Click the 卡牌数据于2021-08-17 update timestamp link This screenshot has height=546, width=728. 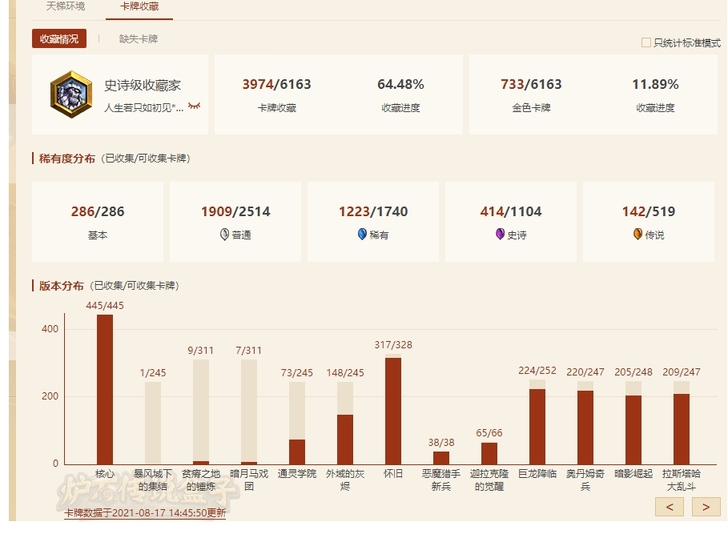145,513
